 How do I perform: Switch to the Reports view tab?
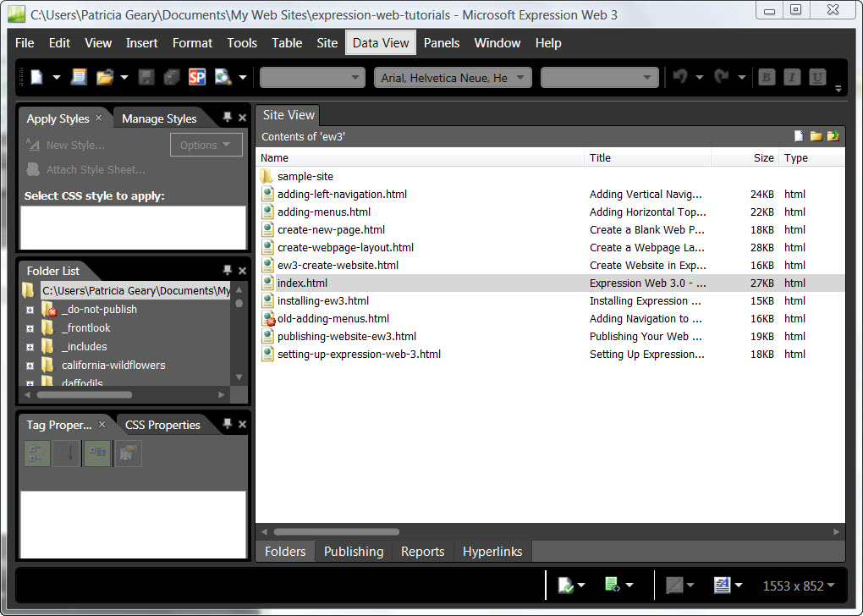point(423,551)
